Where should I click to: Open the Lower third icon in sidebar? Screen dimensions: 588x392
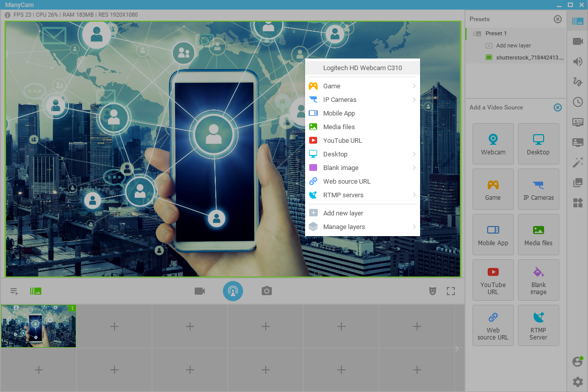(x=577, y=142)
